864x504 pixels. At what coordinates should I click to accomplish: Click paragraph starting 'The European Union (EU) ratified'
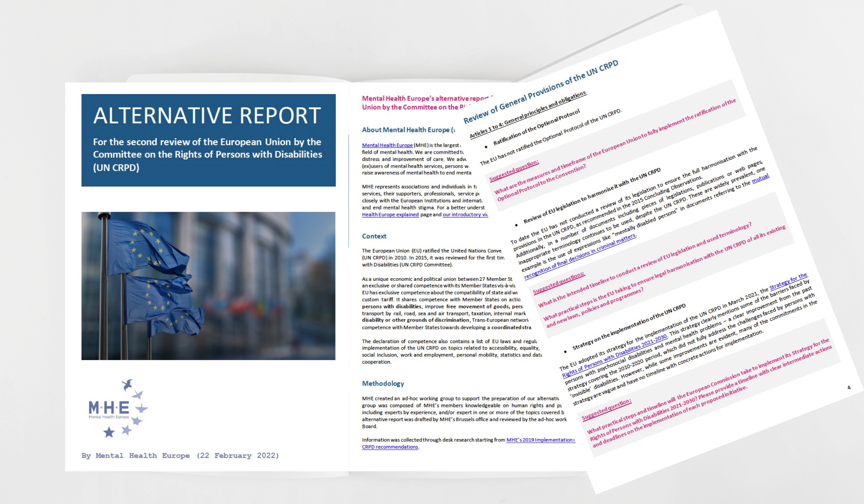tap(433, 258)
